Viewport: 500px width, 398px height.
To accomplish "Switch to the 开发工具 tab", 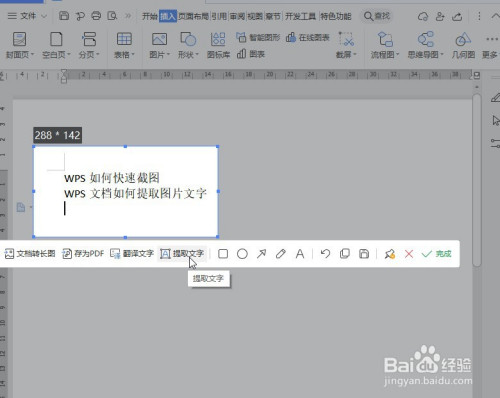I will 300,16.
